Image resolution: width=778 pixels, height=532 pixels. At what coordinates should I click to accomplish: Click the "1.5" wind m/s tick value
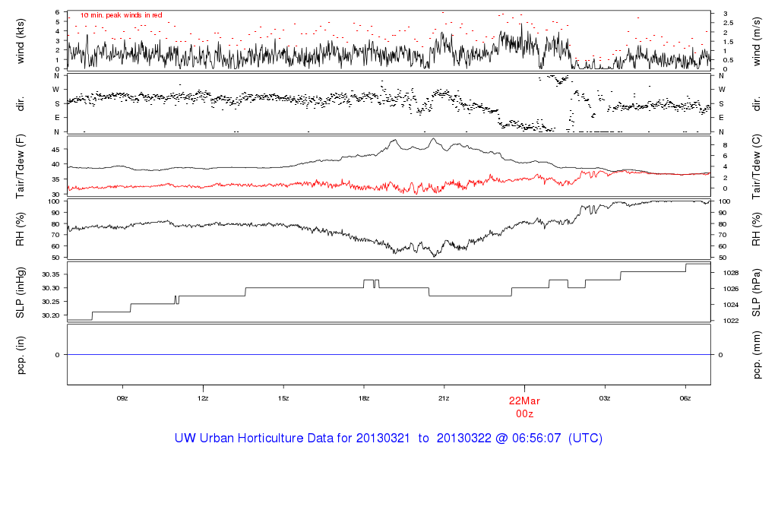pos(728,42)
